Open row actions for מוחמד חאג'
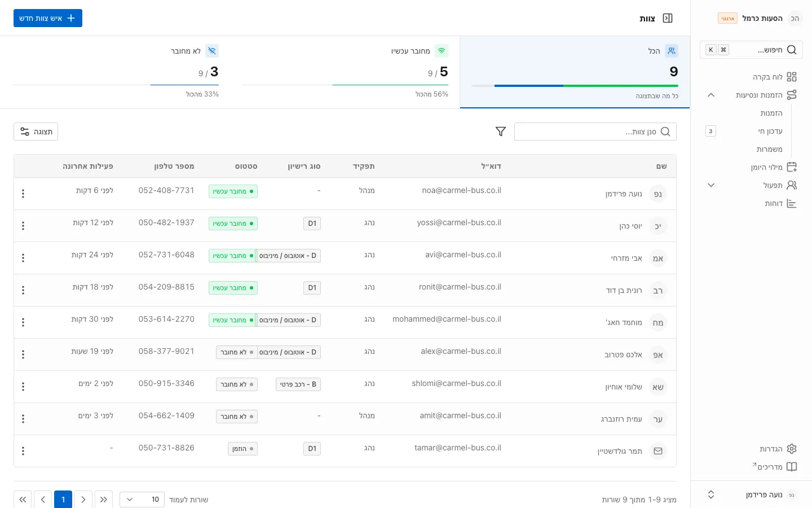Image resolution: width=812 pixels, height=508 pixels. 23,322
